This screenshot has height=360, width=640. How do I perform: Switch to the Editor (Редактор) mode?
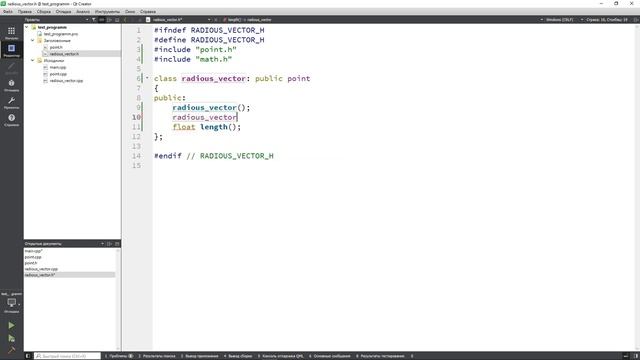11,50
